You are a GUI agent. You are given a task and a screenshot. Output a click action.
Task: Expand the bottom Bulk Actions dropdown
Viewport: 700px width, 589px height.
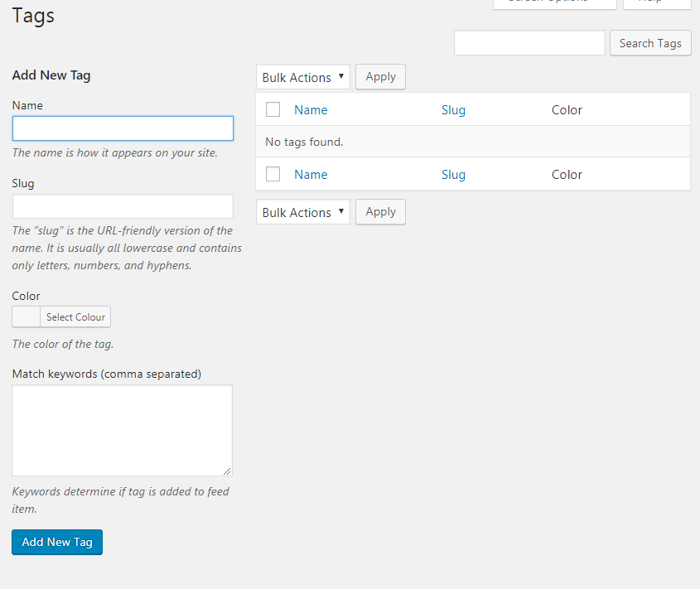click(303, 212)
